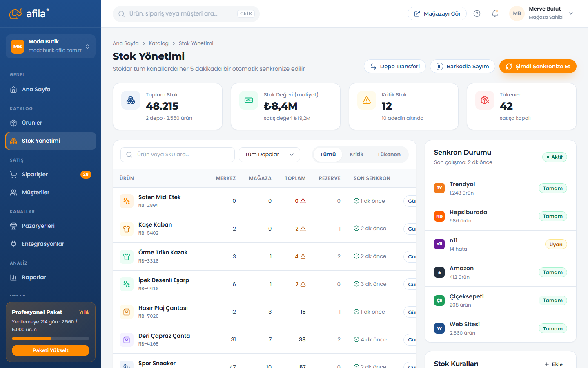Go to Ana Sayfa in sidebar
Screen dimensions: 588x368
click(51, 90)
